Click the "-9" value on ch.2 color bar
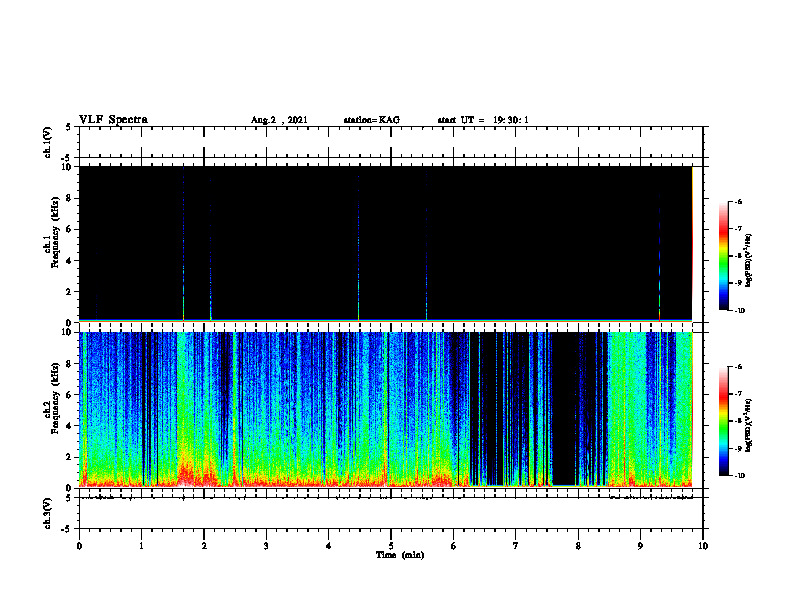Viewport: 792px width, 612px height. (x=738, y=448)
